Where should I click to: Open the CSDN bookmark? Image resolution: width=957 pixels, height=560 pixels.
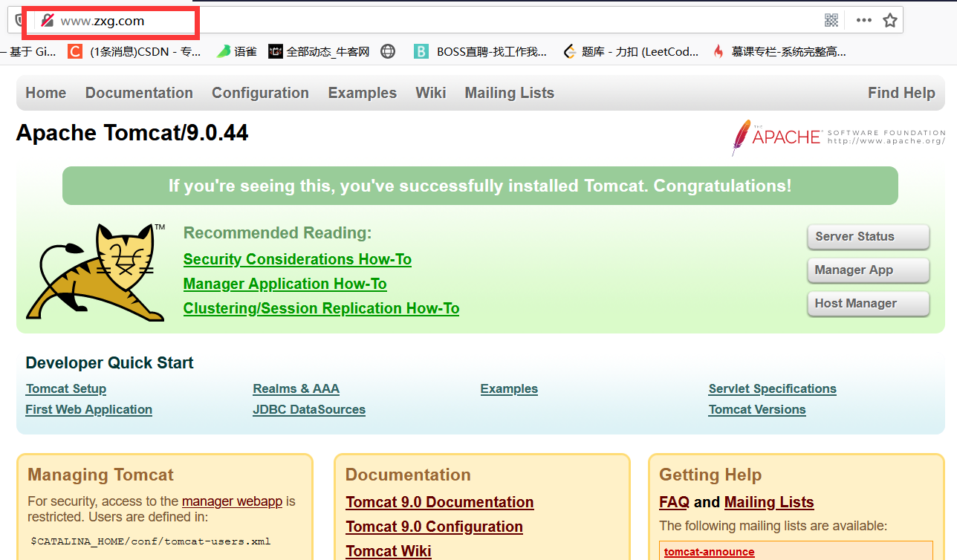click(x=134, y=51)
